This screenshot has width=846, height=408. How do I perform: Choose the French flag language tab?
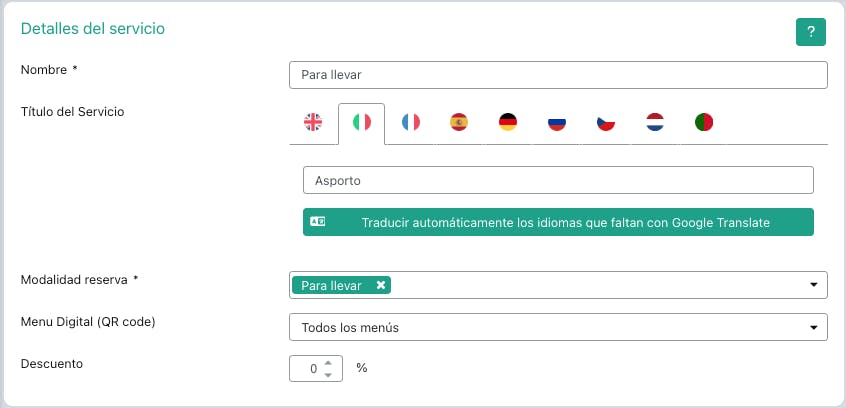point(411,122)
